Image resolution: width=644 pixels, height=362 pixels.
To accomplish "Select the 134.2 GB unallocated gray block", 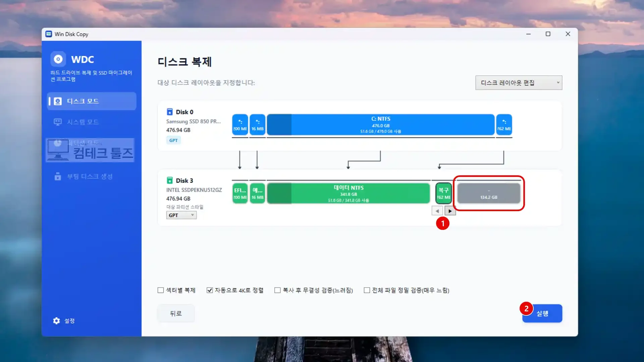I will [489, 193].
